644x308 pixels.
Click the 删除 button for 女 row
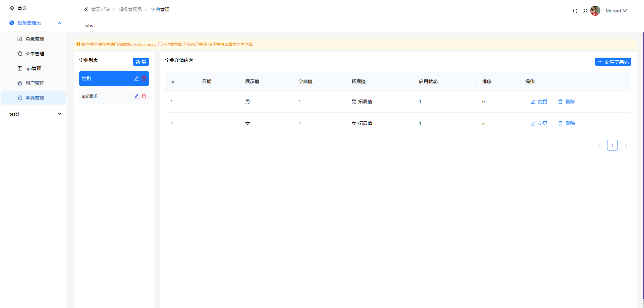click(x=567, y=123)
